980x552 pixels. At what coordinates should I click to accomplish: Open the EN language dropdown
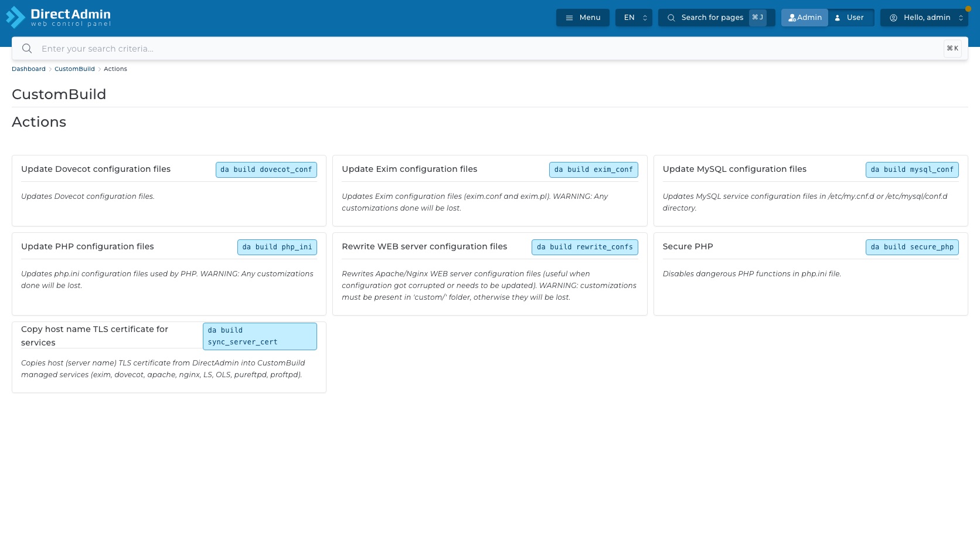point(634,18)
